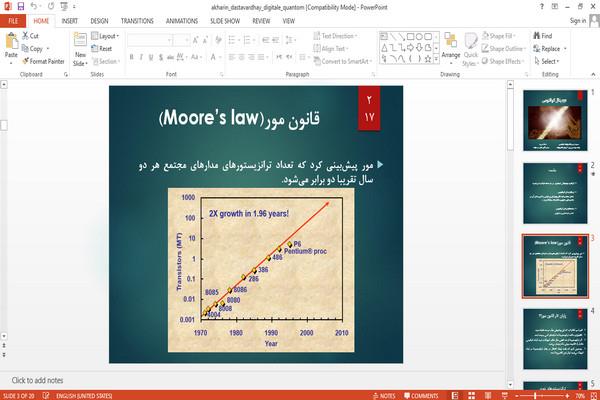Open the Arrange tool

451,47
